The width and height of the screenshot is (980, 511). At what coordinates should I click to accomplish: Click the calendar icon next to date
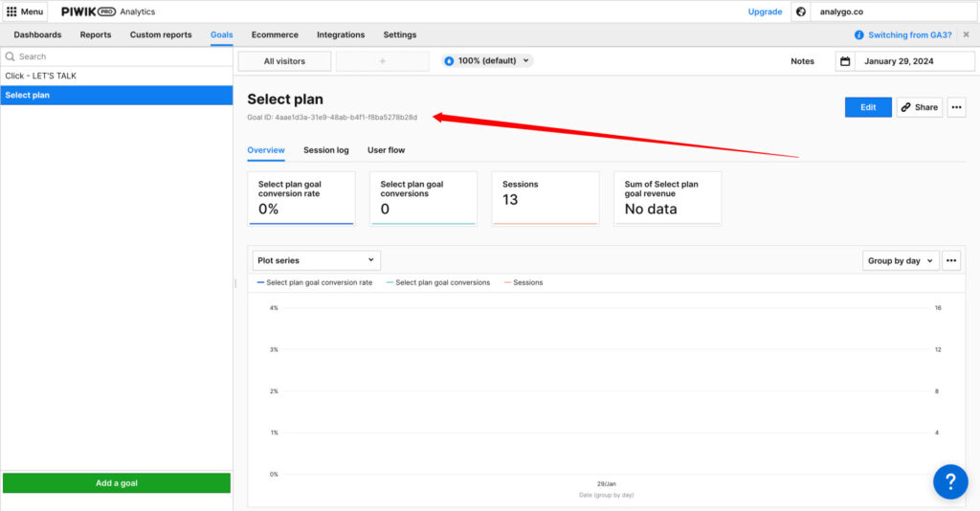click(844, 61)
